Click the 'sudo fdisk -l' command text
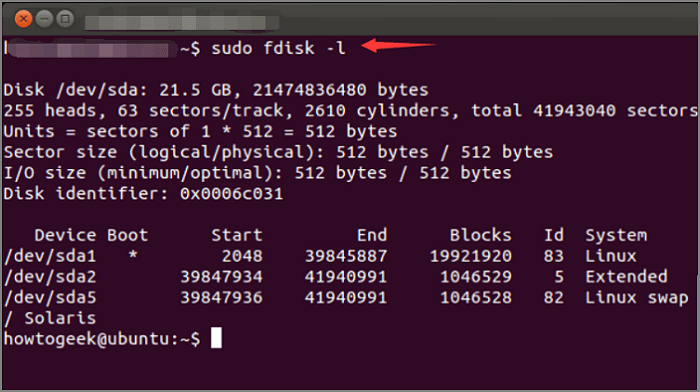The height and width of the screenshot is (392, 700). click(278, 48)
